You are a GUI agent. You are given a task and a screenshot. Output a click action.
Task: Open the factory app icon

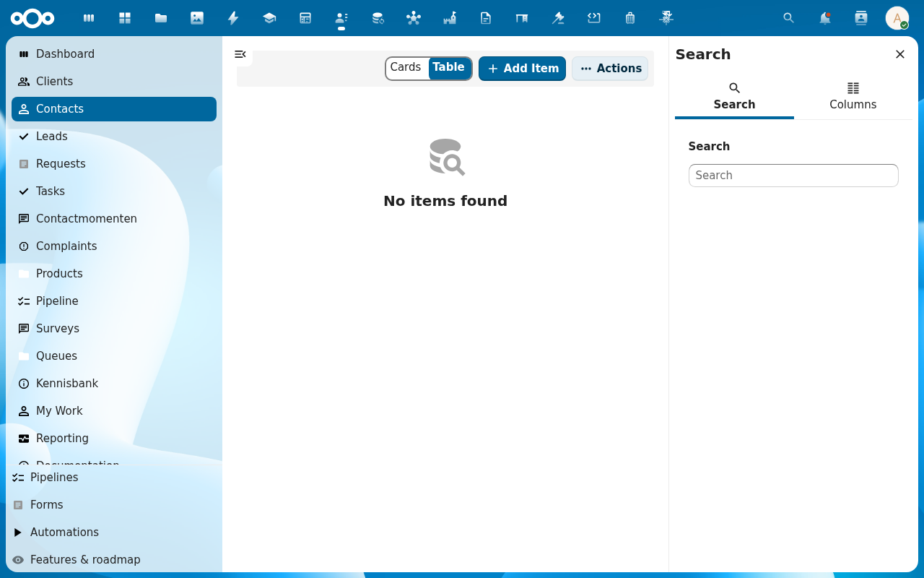tap(450, 18)
